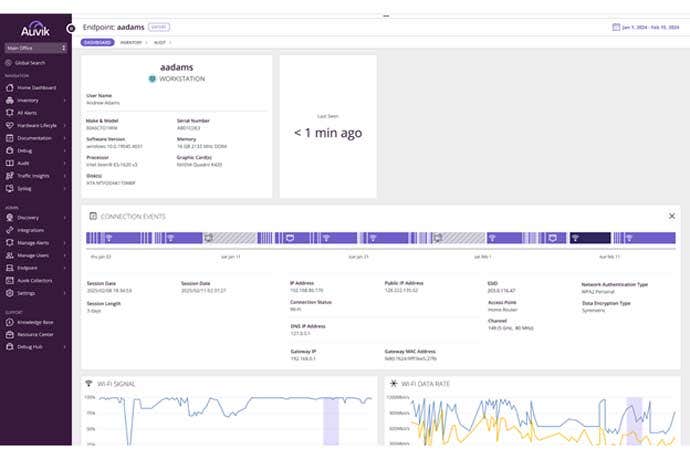Open Auvik Collectors
The image size is (690, 459).
[x=36, y=281]
